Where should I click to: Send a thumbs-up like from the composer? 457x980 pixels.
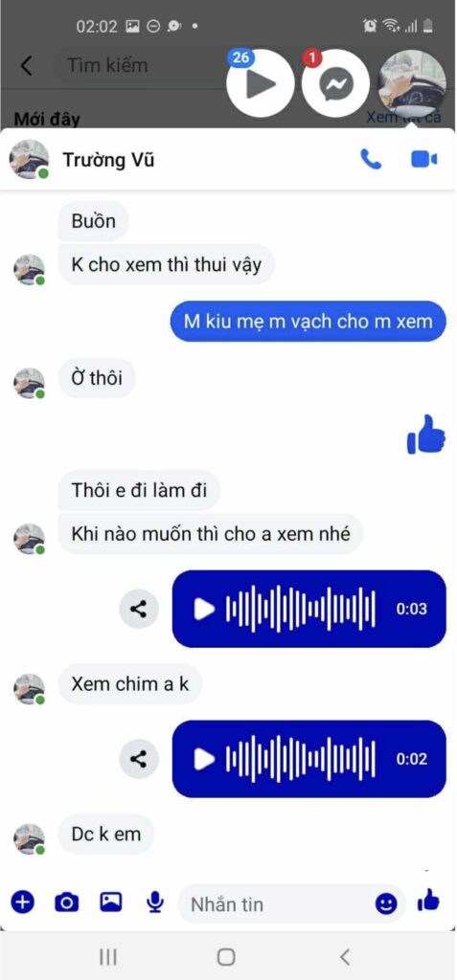click(428, 901)
